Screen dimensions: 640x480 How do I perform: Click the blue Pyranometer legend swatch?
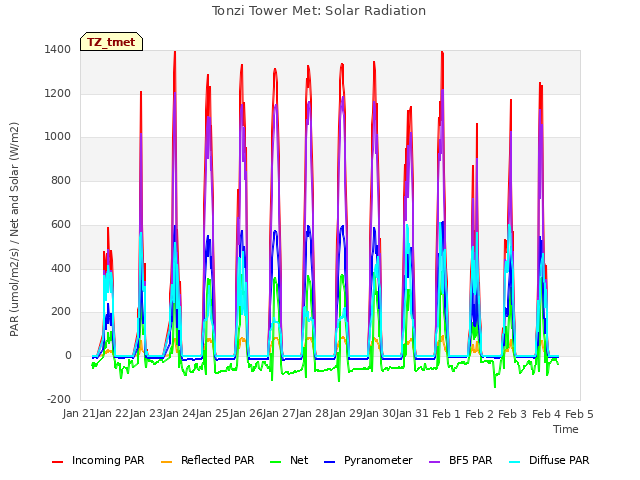pyautogui.click(x=329, y=462)
